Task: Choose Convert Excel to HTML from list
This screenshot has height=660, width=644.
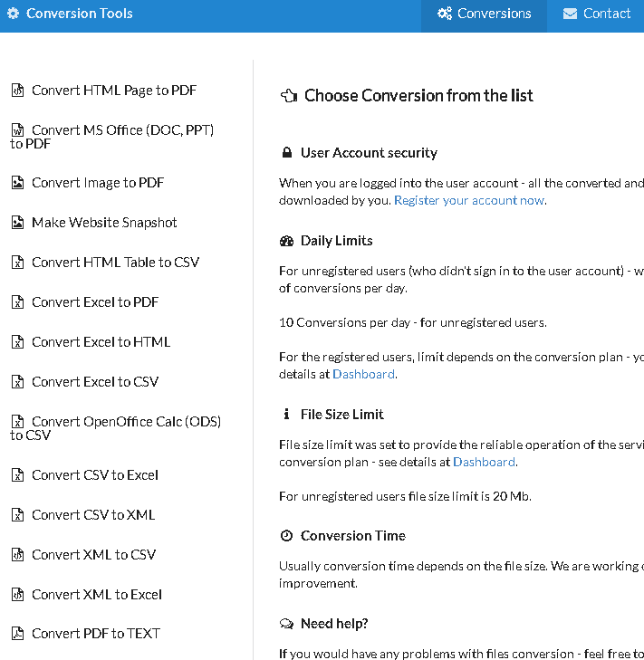Action: click(x=101, y=342)
